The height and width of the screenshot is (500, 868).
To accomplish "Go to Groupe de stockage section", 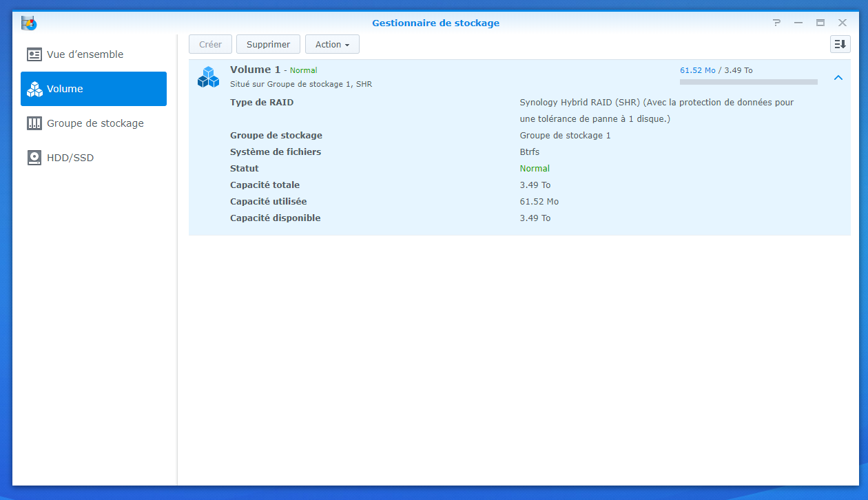I will click(94, 123).
